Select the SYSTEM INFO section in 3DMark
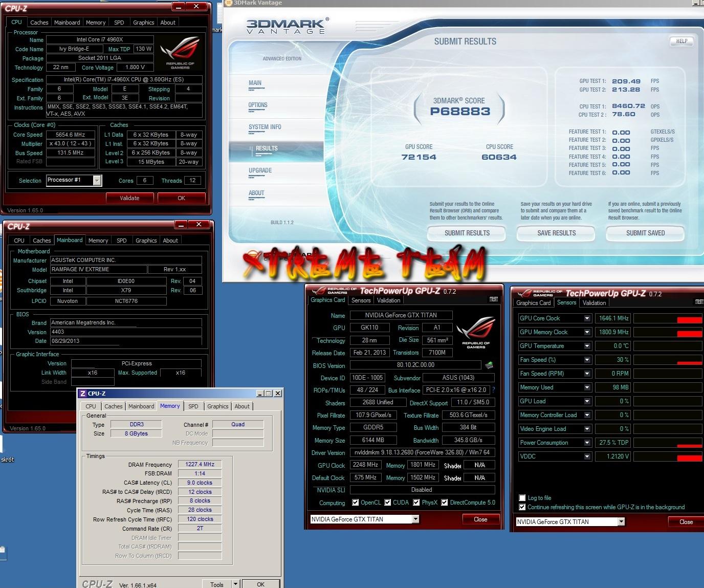 [265, 127]
